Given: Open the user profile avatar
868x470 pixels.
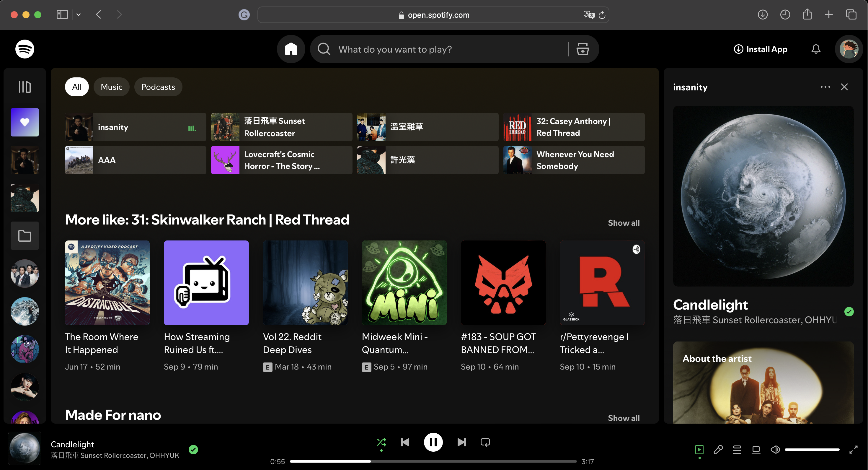Looking at the screenshot, I should (849, 49).
